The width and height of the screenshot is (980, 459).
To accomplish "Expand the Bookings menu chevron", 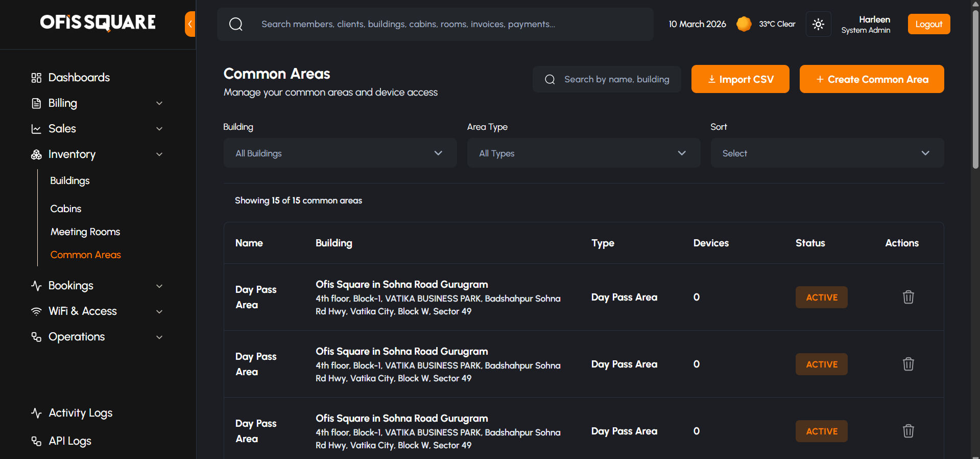I will pyautogui.click(x=159, y=286).
